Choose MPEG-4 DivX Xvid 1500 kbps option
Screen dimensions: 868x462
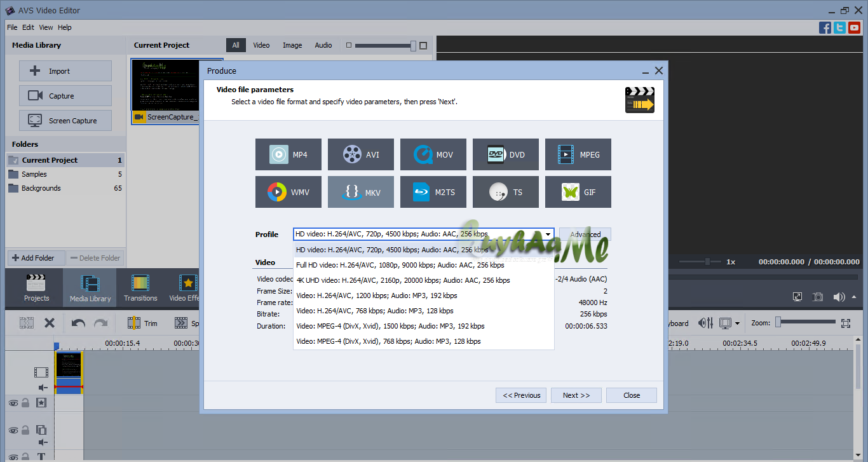(423, 326)
